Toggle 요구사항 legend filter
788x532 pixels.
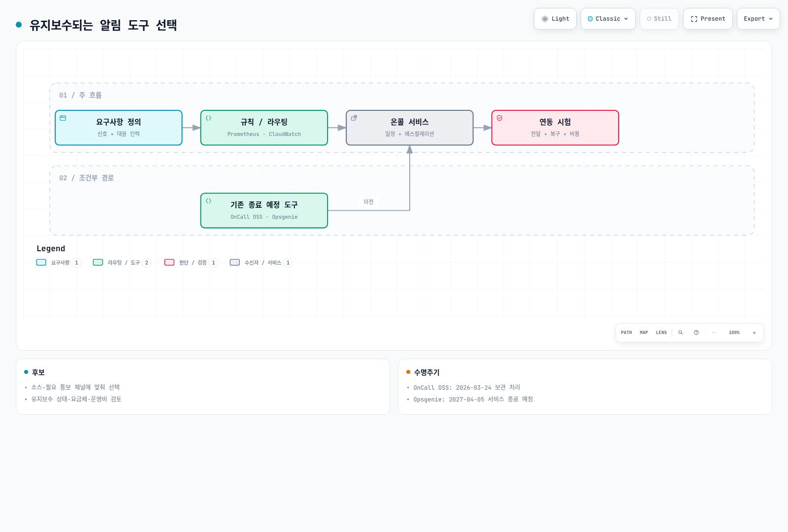point(59,263)
